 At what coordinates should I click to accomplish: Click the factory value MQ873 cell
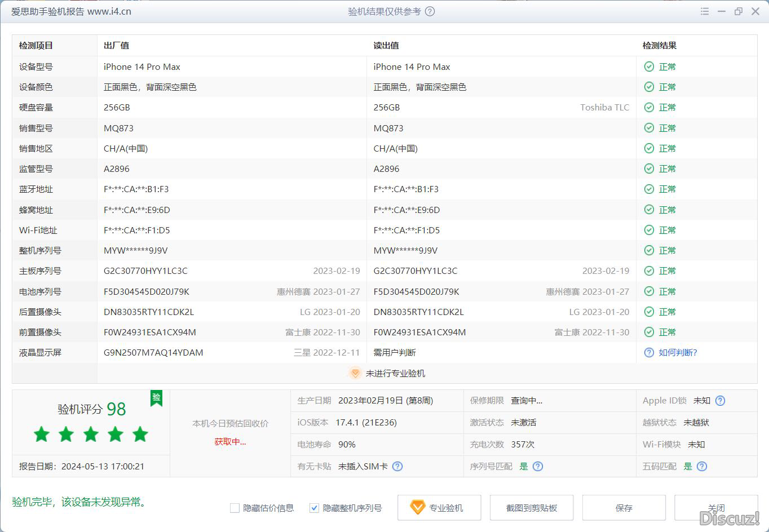[x=119, y=128]
